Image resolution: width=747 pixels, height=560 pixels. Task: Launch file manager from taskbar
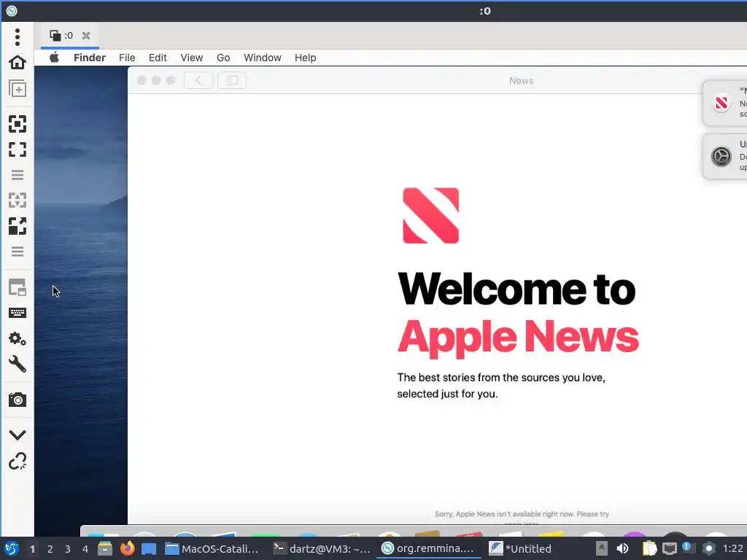[105, 548]
